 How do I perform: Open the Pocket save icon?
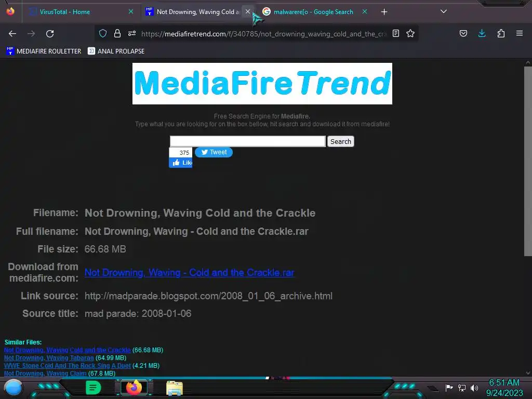click(463, 33)
